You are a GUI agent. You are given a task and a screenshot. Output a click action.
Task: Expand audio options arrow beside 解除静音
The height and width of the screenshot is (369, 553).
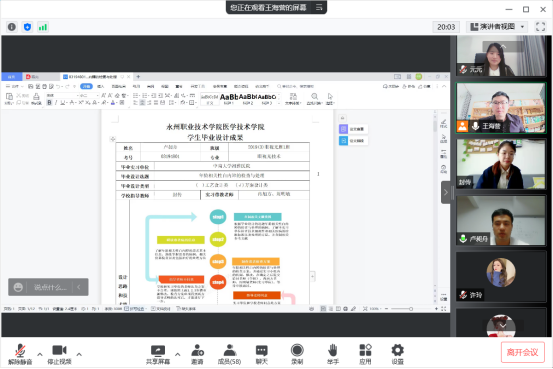click(40, 354)
